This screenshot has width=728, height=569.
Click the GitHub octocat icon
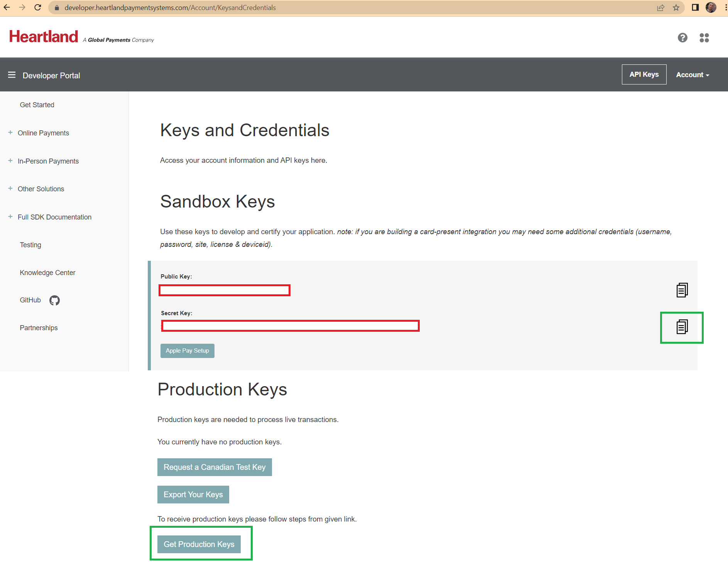pyautogui.click(x=54, y=300)
